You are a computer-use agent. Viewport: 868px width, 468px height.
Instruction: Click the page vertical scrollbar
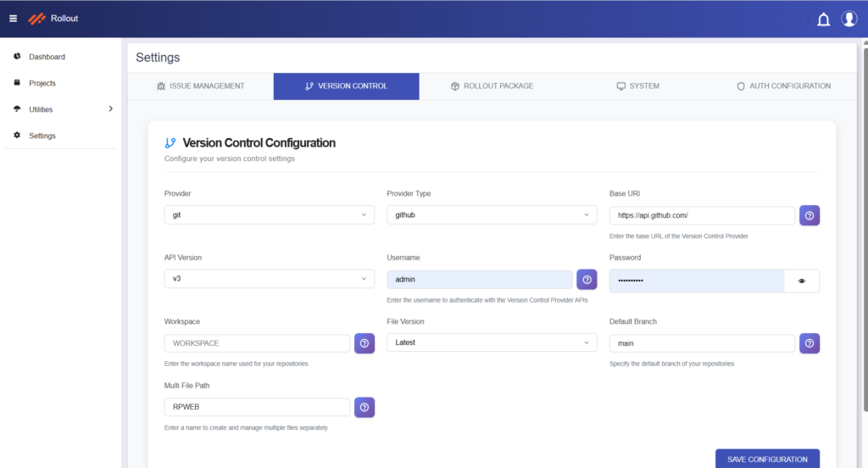point(865,230)
